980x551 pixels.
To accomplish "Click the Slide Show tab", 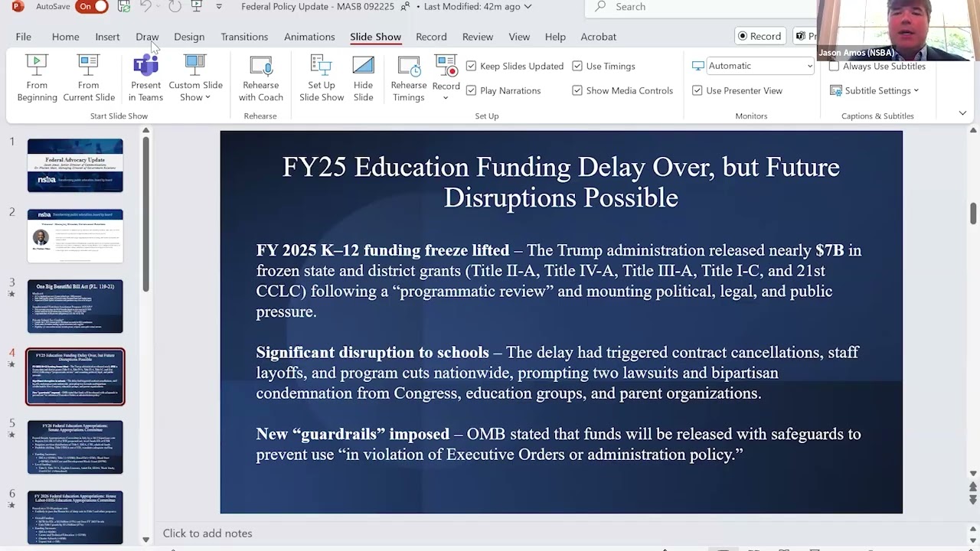I will tap(375, 37).
